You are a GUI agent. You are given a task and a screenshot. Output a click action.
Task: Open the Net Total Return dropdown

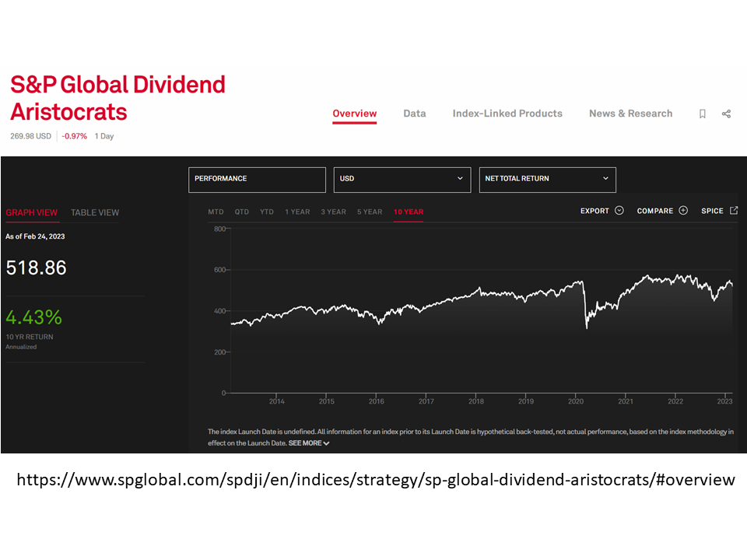tap(547, 180)
